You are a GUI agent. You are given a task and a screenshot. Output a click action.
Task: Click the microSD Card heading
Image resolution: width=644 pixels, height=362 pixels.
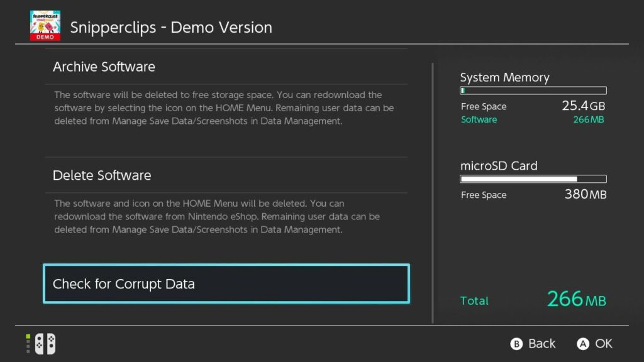pos(499,166)
